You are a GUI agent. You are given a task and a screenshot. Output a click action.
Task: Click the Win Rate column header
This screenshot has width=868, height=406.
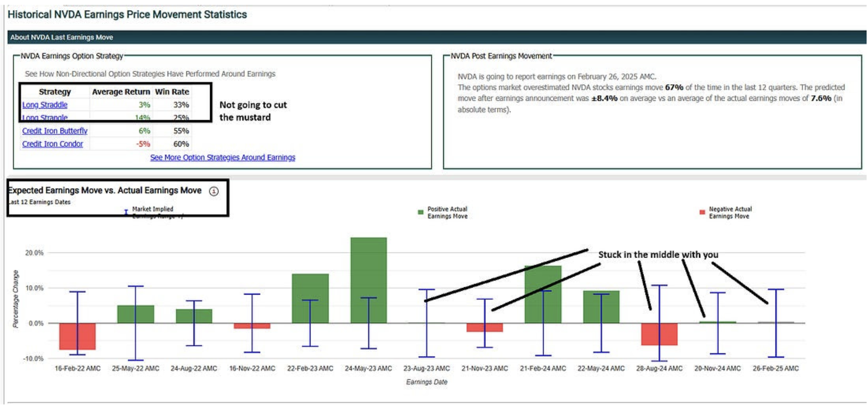click(x=172, y=92)
